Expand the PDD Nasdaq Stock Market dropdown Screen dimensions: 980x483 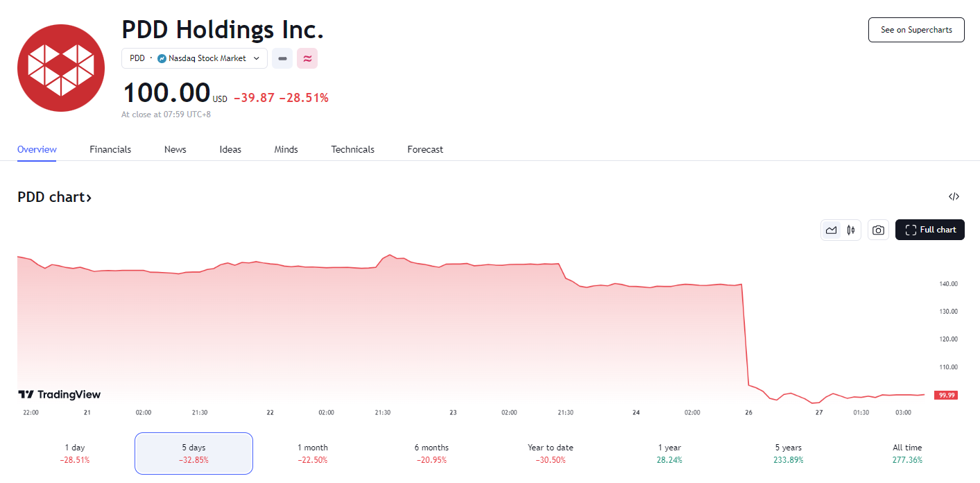[194, 59]
